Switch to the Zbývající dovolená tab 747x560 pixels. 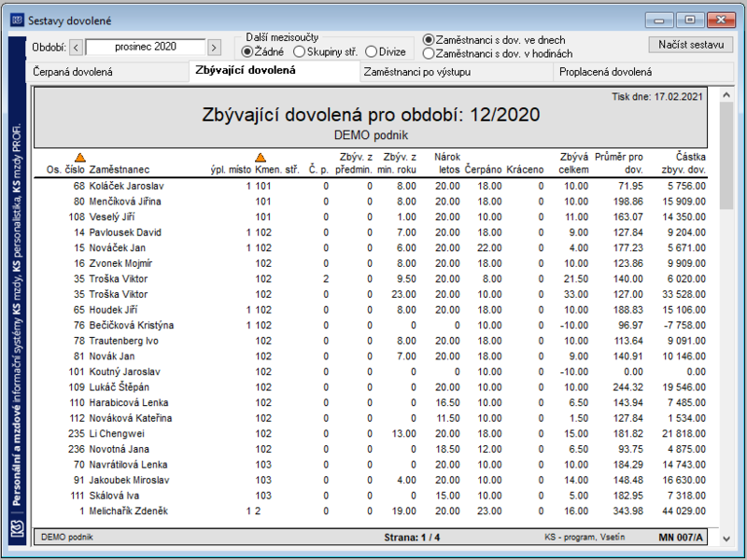click(275, 71)
